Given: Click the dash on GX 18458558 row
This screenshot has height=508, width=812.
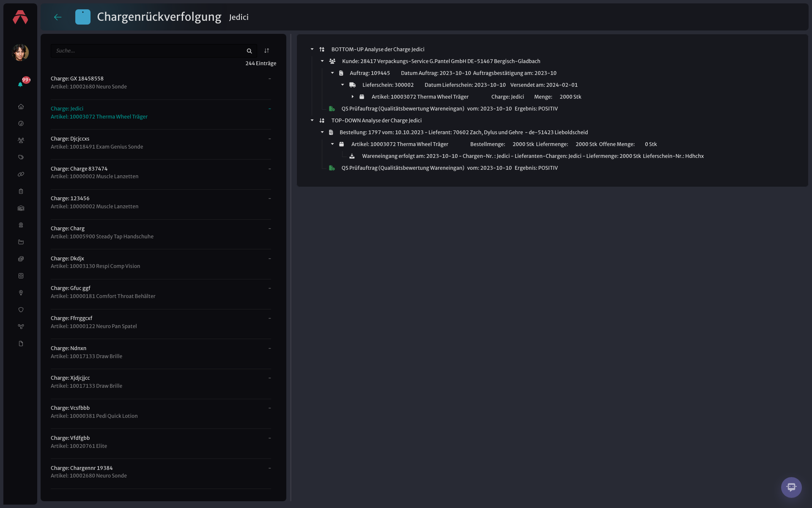Looking at the screenshot, I should coord(269,79).
